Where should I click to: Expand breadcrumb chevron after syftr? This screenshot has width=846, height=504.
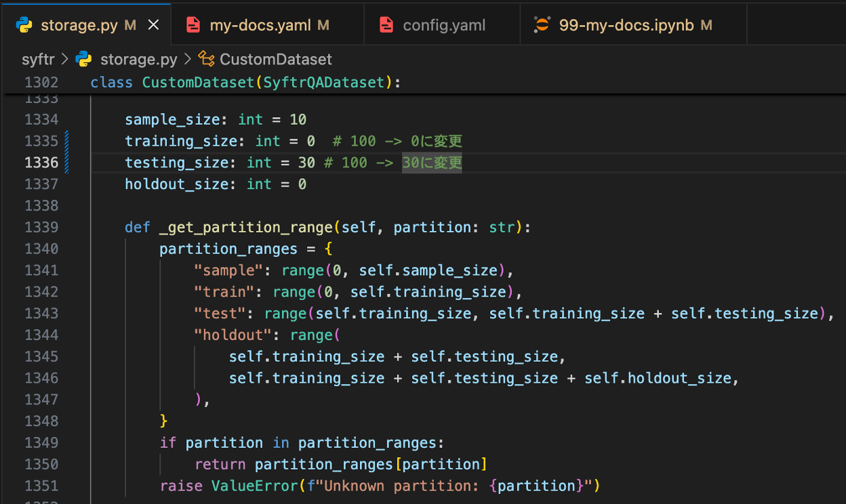click(x=65, y=60)
